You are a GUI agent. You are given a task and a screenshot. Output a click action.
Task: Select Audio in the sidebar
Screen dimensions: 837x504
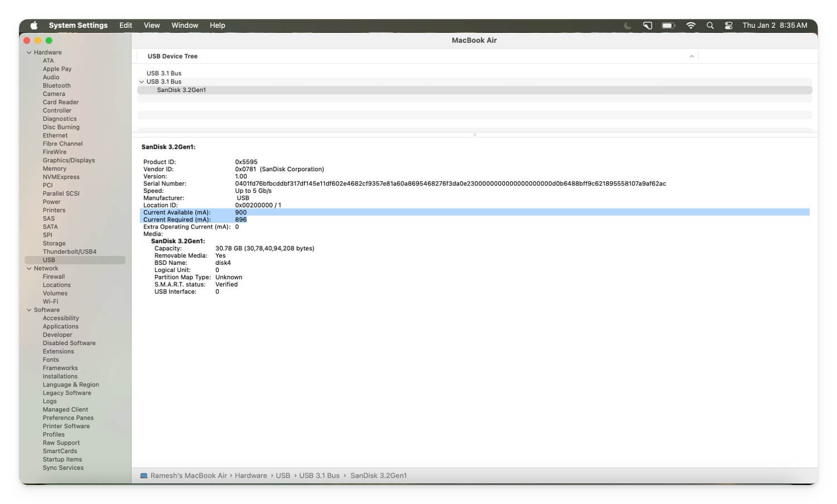51,77
